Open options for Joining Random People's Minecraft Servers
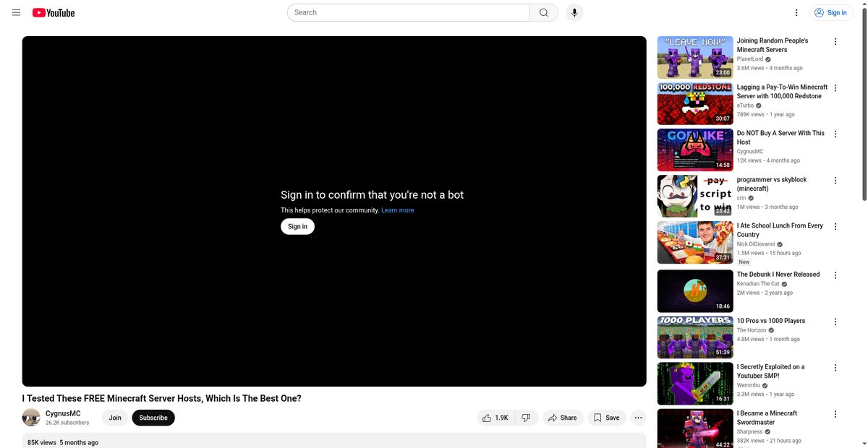Image resolution: width=868 pixels, height=448 pixels. (835, 41)
